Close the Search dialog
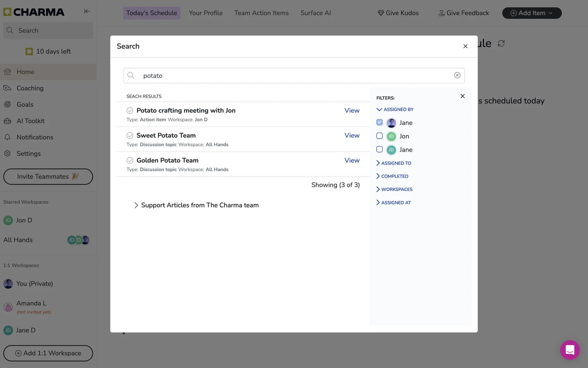The width and height of the screenshot is (588, 368). (x=465, y=46)
